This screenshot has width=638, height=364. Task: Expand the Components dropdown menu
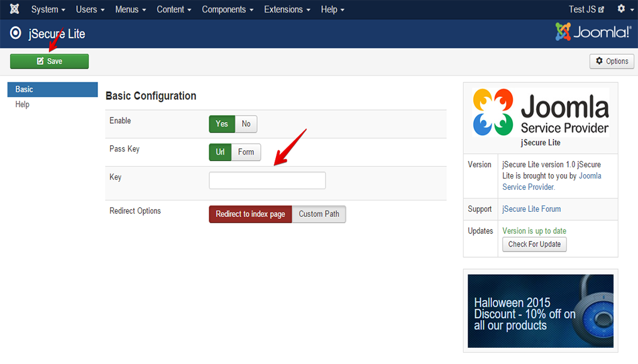(228, 9)
